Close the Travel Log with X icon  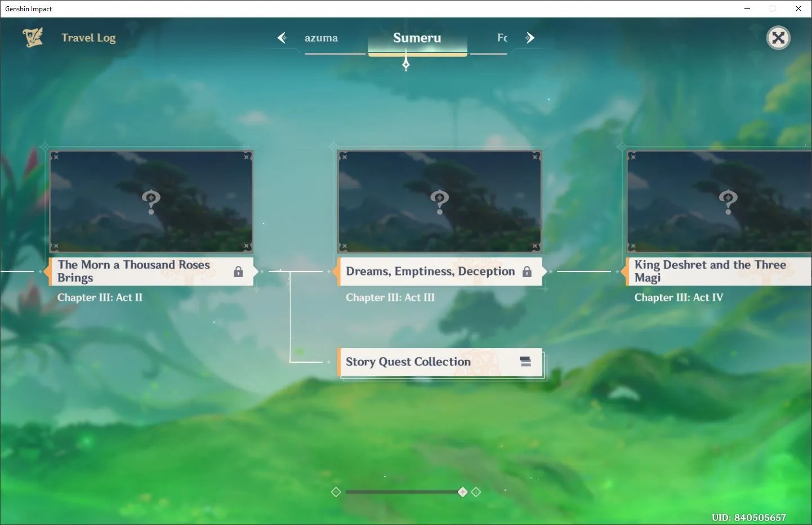point(778,38)
